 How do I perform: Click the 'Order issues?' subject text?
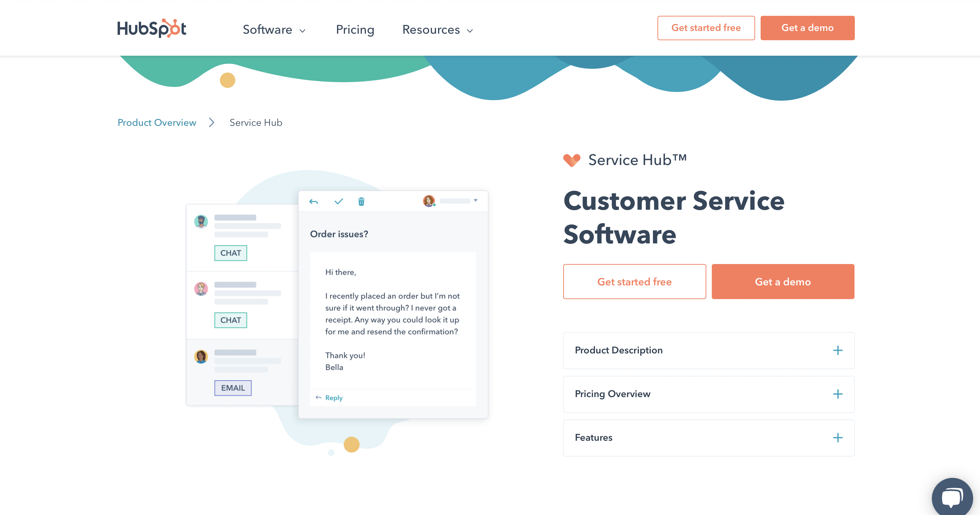pos(339,234)
